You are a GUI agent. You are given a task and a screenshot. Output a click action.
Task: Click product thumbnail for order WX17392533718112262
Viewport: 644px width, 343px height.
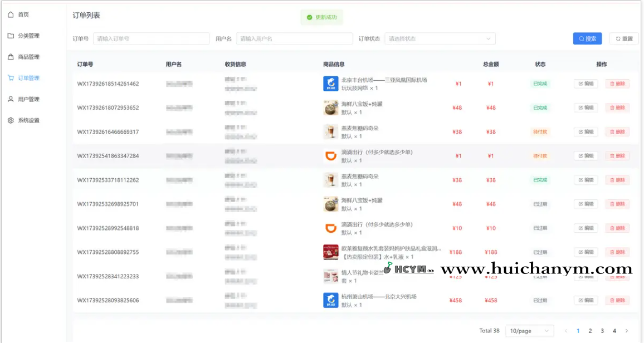click(x=330, y=180)
